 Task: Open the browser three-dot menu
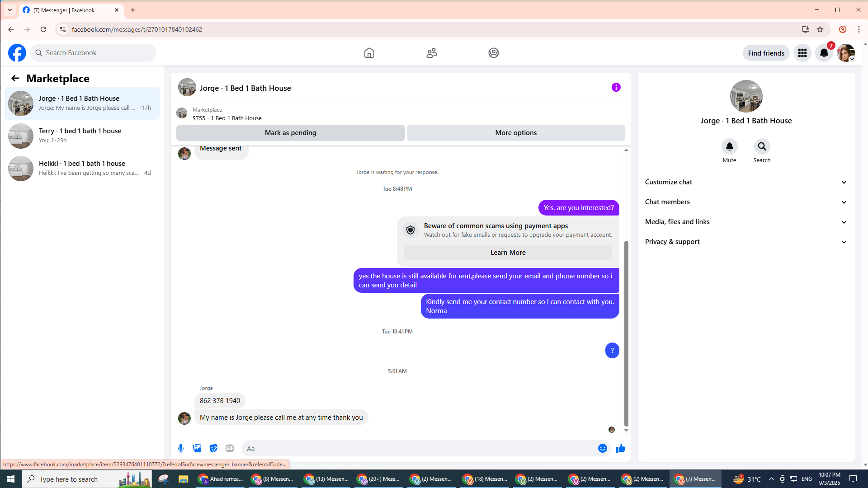859,29
